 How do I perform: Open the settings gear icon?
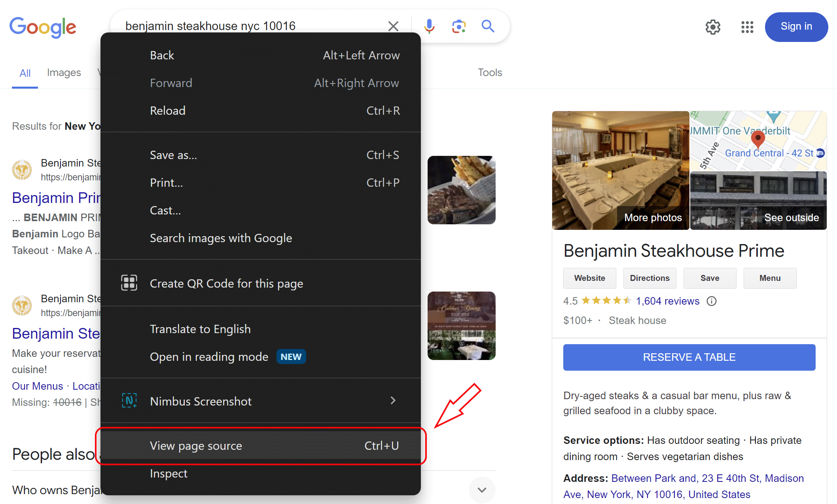(x=713, y=27)
